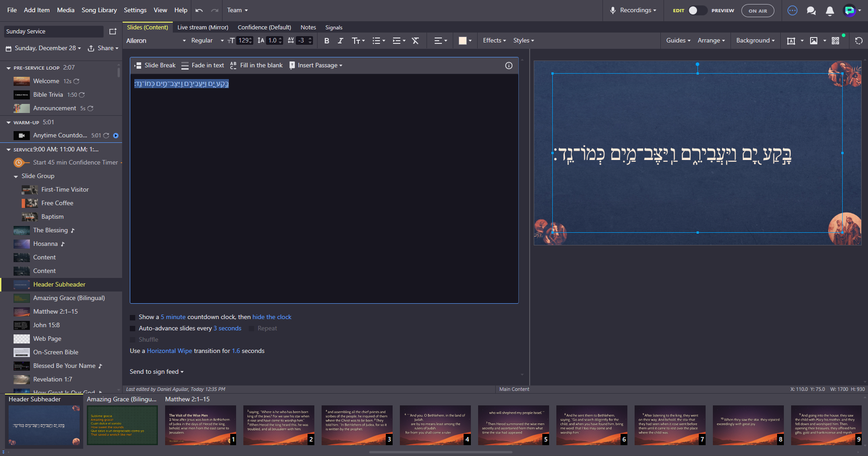Click the Horizontal Wipe transition link
The height and width of the screenshot is (456, 868).
170,351
